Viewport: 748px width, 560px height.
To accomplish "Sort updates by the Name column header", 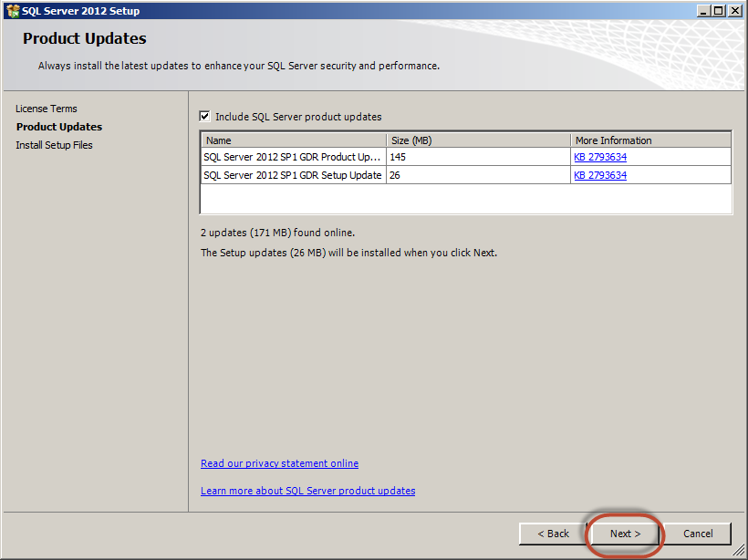I will coord(293,140).
